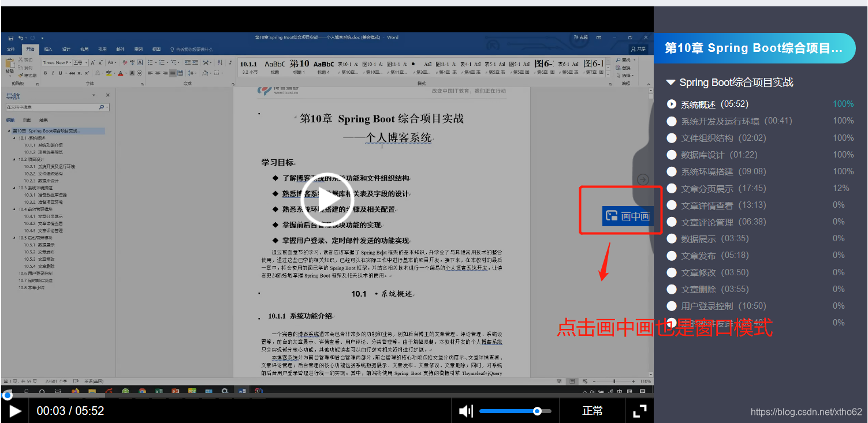This screenshot has width=868, height=423.
Task: Toggle Bold (B) in Word ribbon
Action: tap(46, 73)
